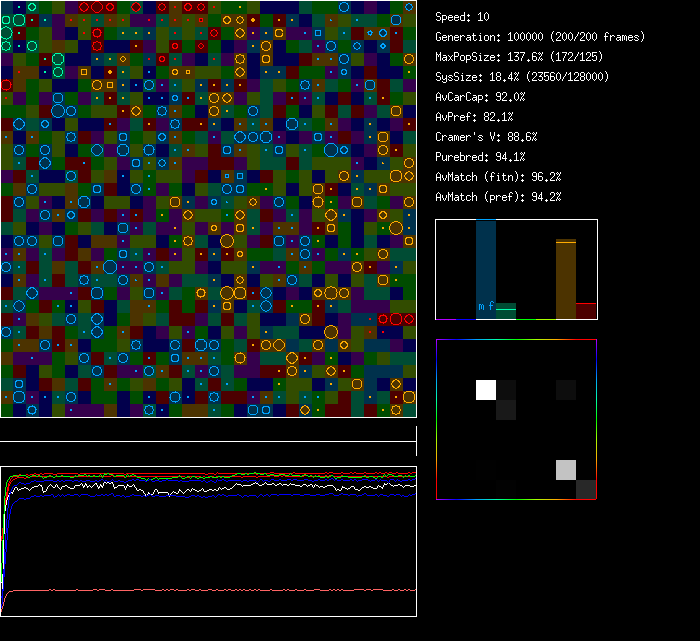Click the short green histogram bar
This screenshot has height=641, width=700.
[506, 311]
